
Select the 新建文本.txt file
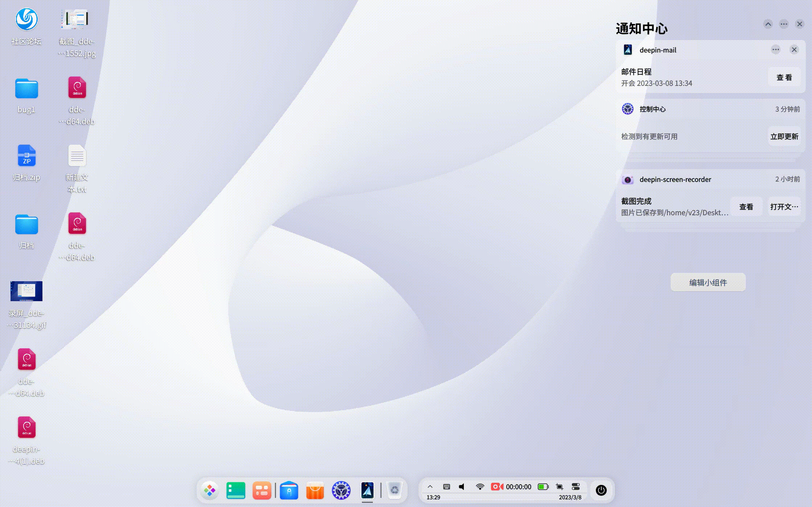pos(77,169)
